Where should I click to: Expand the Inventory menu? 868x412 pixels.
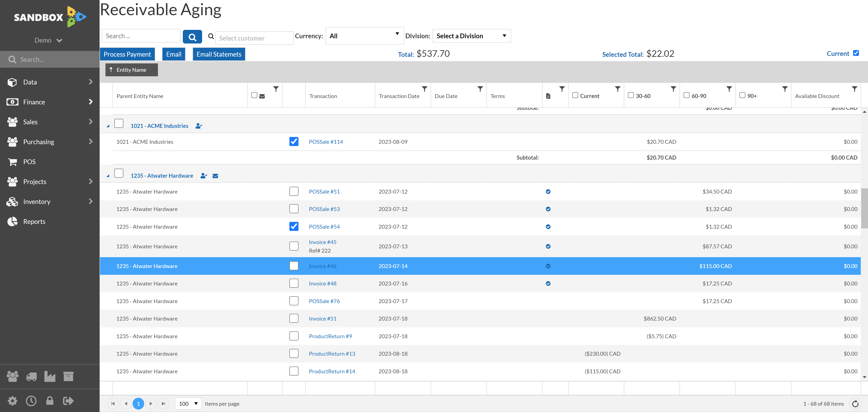[x=50, y=202]
